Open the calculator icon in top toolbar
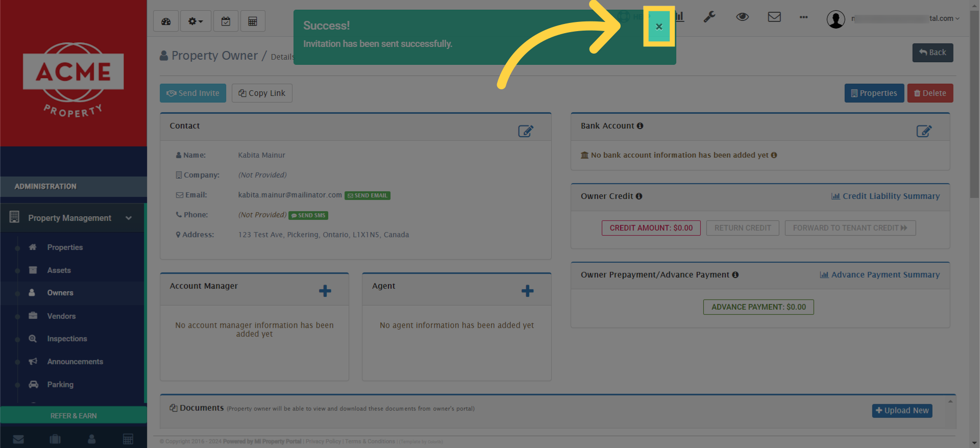The height and width of the screenshot is (448, 980). [x=253, y=21]
